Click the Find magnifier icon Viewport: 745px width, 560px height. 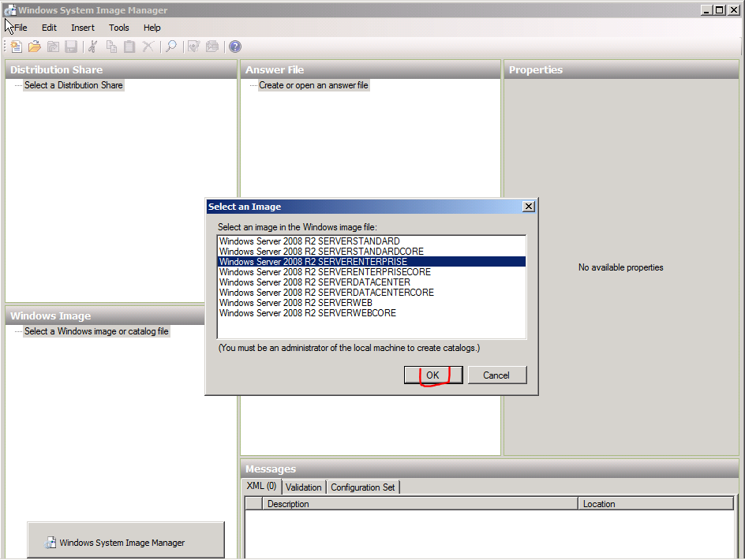pos(171,47)
